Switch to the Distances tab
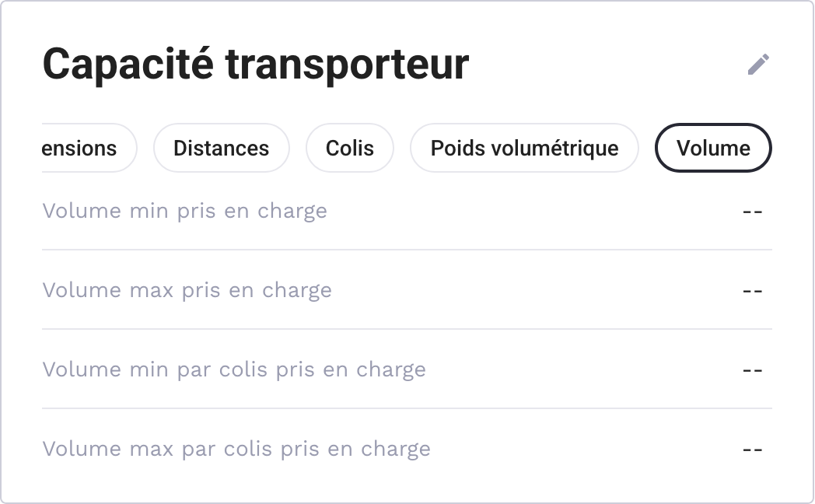This screenshot has height=504, width=815. click(x=222, y=148)
